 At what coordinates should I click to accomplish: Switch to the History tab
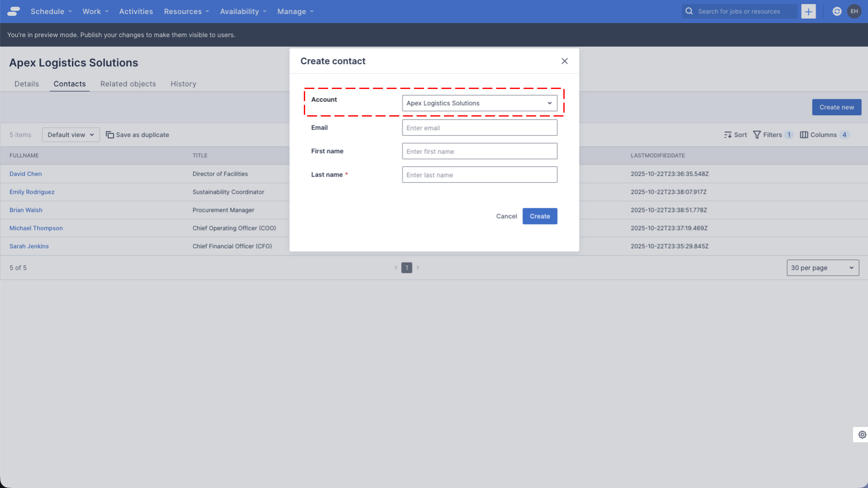(x=183, y=84)
